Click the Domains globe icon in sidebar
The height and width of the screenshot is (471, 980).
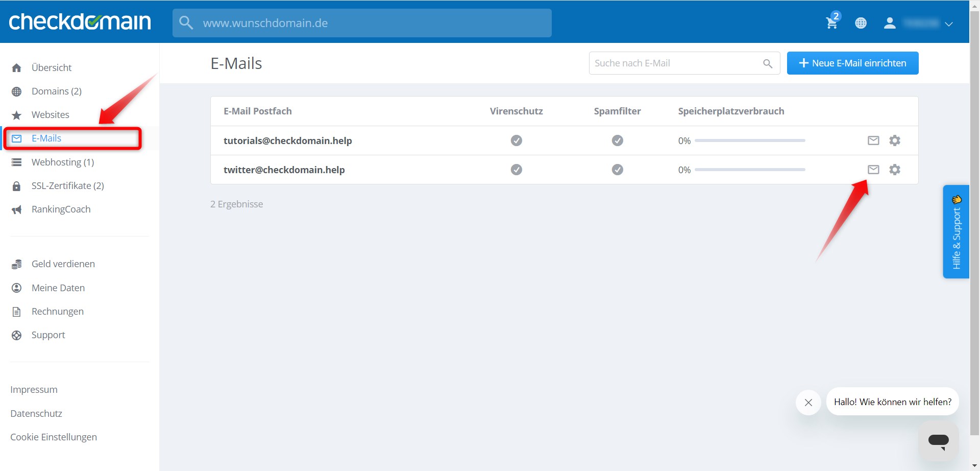16,91
